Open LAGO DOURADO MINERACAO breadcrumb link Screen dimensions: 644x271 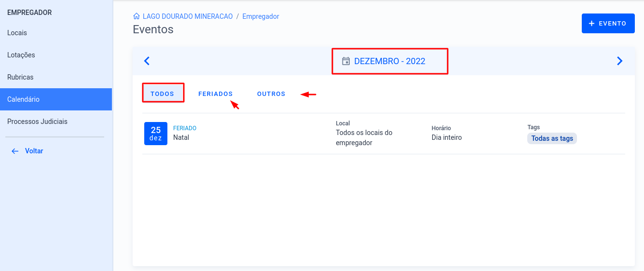click(x=188, y=16)
